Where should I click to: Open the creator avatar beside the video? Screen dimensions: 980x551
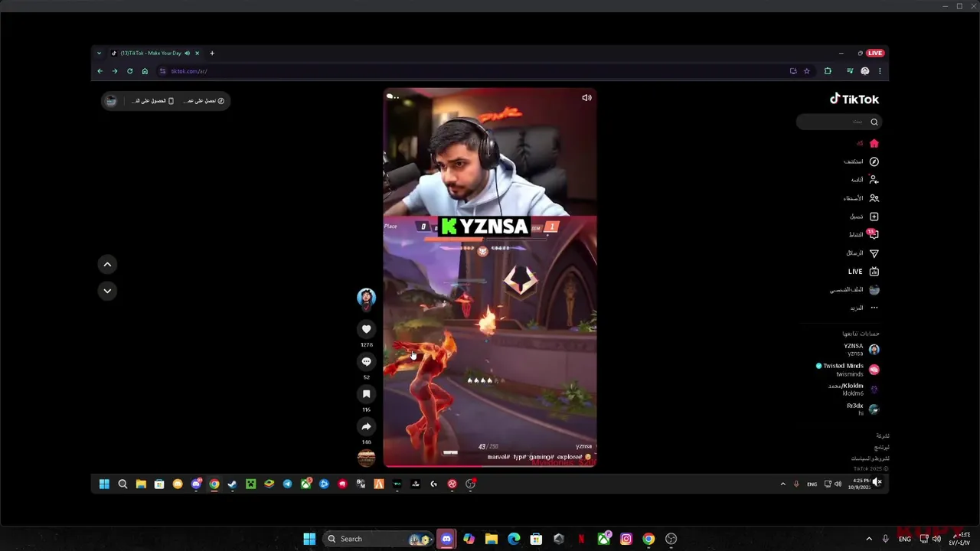coord(366,298)
